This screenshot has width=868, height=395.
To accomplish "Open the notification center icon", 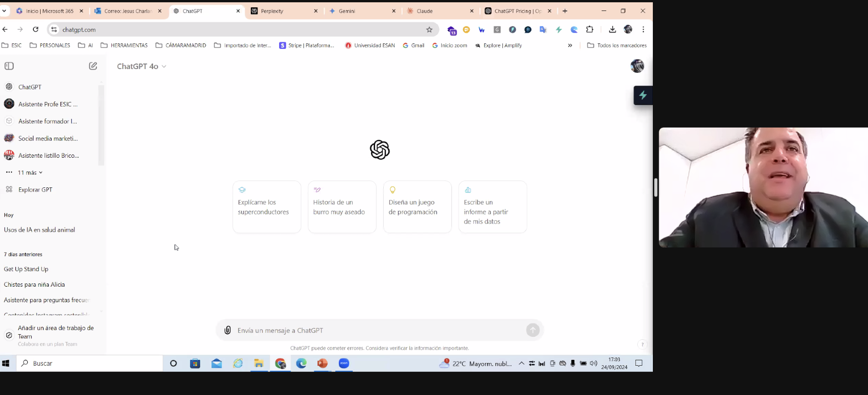I will click(x=639, y=363).
